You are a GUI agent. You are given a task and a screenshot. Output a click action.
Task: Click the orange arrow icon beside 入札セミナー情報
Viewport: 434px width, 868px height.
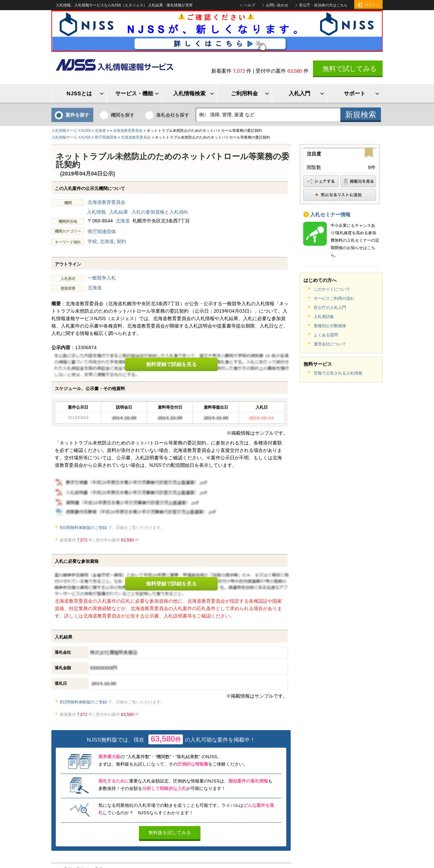point(306,214)
